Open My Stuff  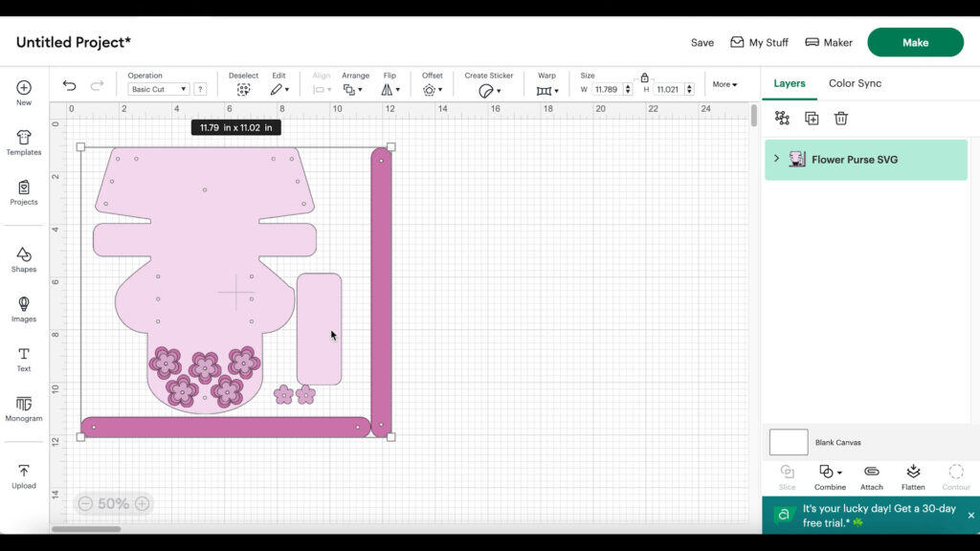759,42
